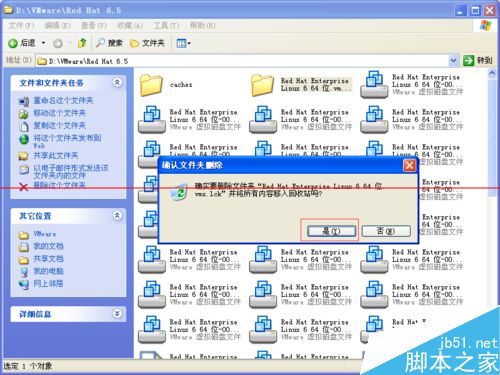
Task: Click the forward arrow icon
Action: click(x=58, y=43)
